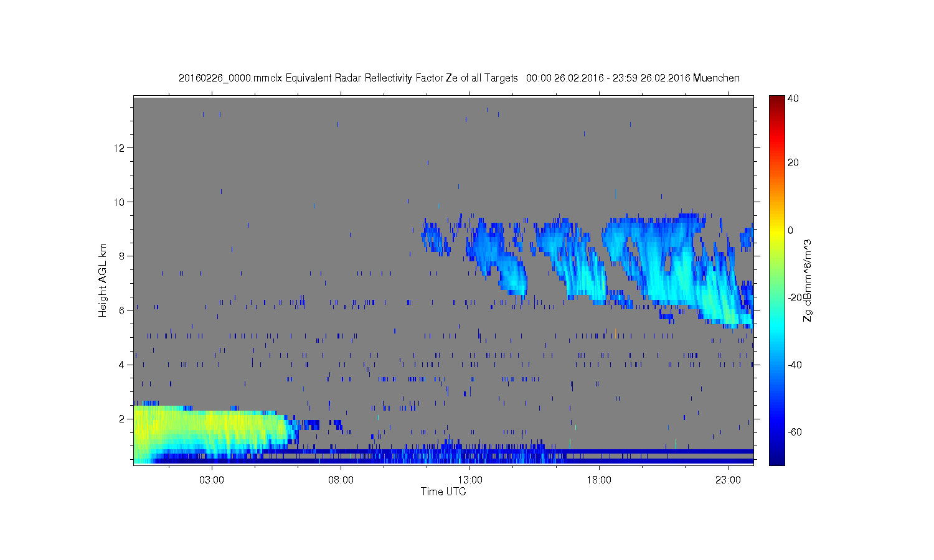This screenshot has width=934, height=560.
Task: Click the height axis tick label 6
Action: 122,310
